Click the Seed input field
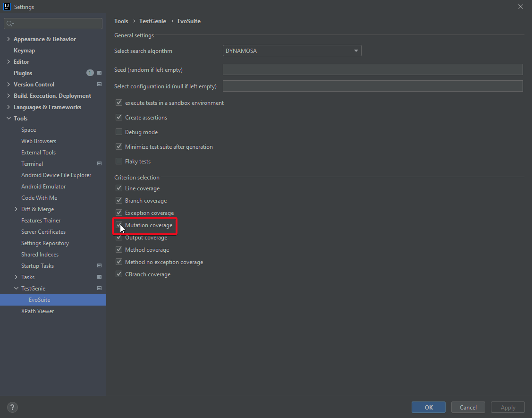Viewport: 532px width, 418px height. click(x=372, y=69)
